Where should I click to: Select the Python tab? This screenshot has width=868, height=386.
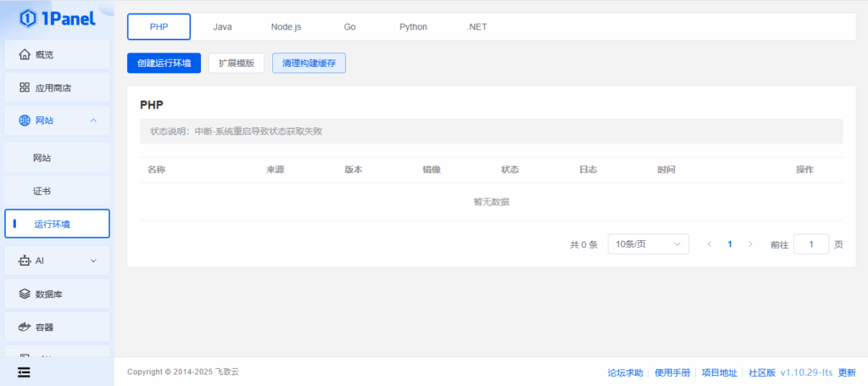coord(413,26)
